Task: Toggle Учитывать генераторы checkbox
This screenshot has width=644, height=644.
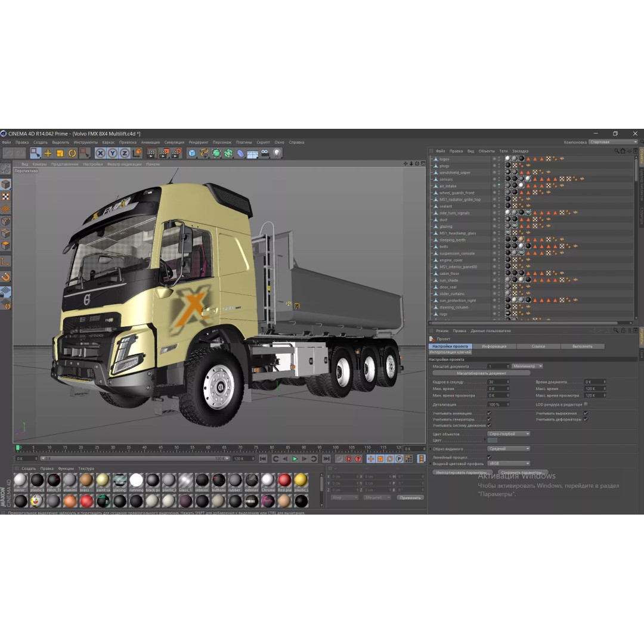Action: pyautogui.click(x=489, y=419)
